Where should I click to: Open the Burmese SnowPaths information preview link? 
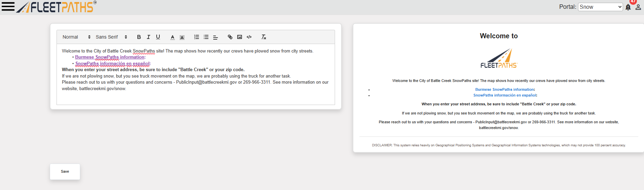click(504, 89)
